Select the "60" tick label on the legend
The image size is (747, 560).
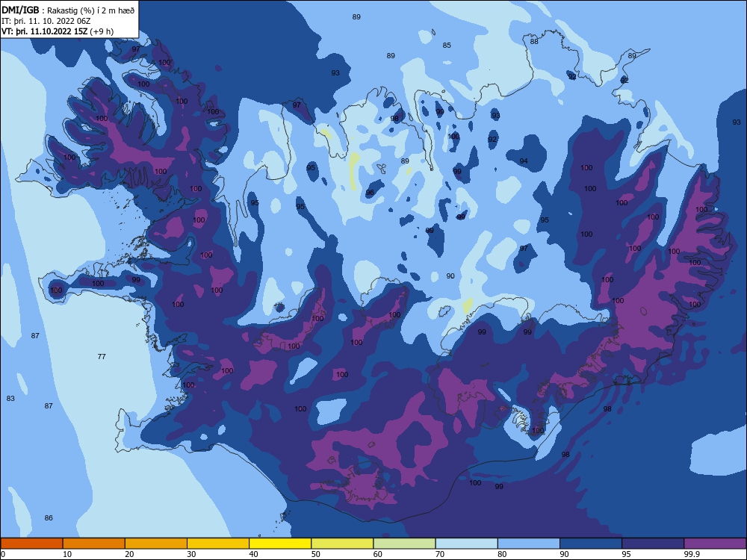point(377,554)
